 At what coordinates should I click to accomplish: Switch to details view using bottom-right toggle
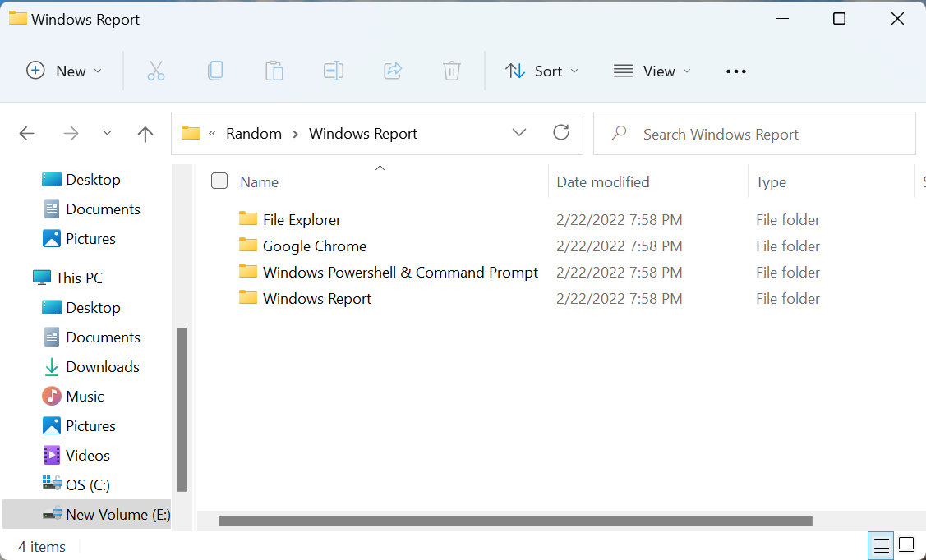[x=880, y=545]
